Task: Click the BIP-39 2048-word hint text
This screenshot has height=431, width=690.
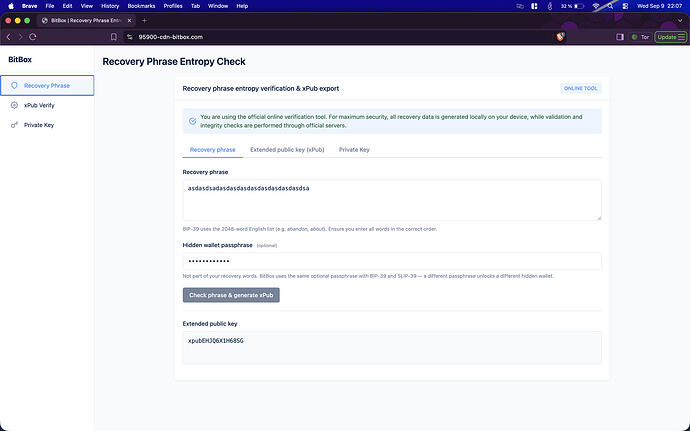Action: [x=309, y=229]
